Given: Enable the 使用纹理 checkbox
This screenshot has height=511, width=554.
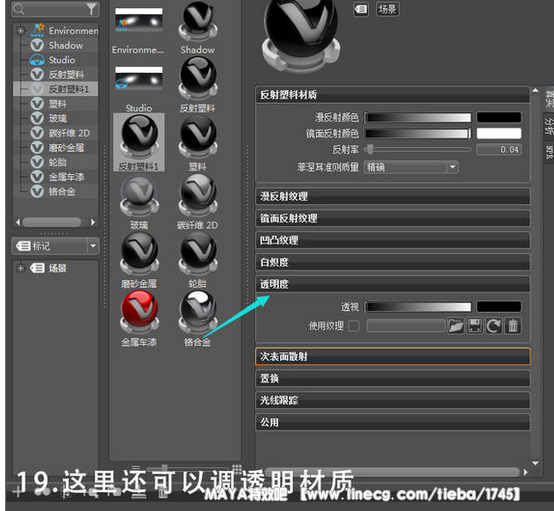Looking at the screenshot, I should click(354, 326).
